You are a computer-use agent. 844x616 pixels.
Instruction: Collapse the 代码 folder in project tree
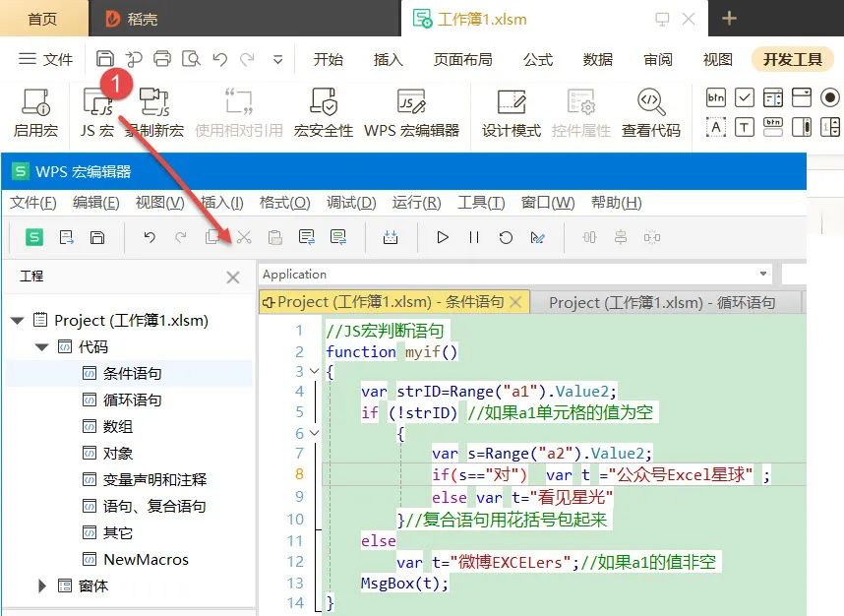click(x=42, y=346)
